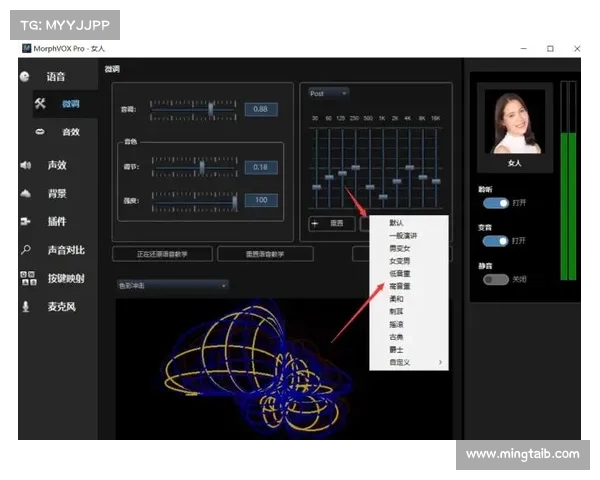The width and height of the screenshot is (600, 480).
Task: Click the 8K equalizer band slider
Action: (x=423, y=177)
